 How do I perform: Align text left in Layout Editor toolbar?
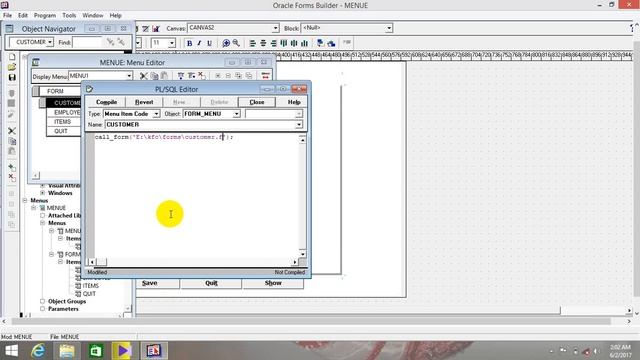253,43
